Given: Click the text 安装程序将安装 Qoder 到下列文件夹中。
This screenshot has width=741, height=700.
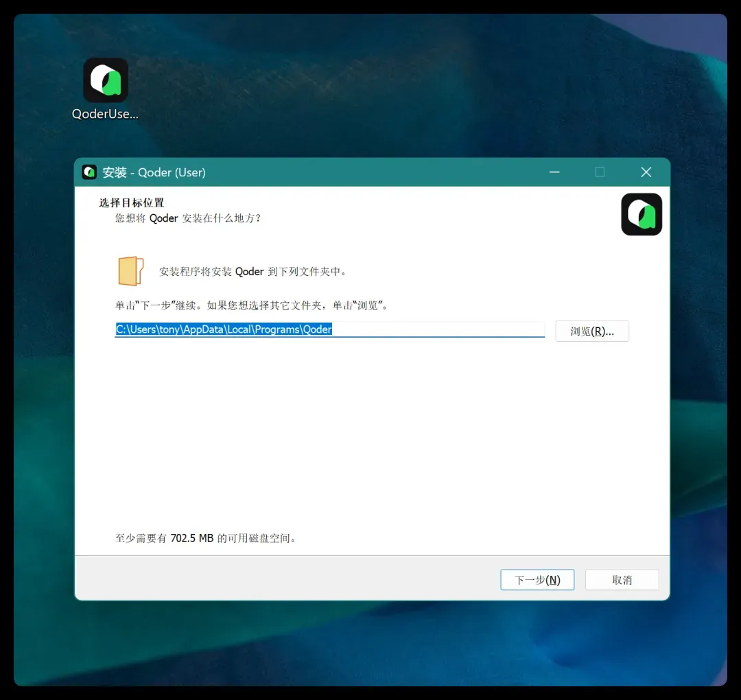Looking at the screenshot, I should tap(252, 271).
